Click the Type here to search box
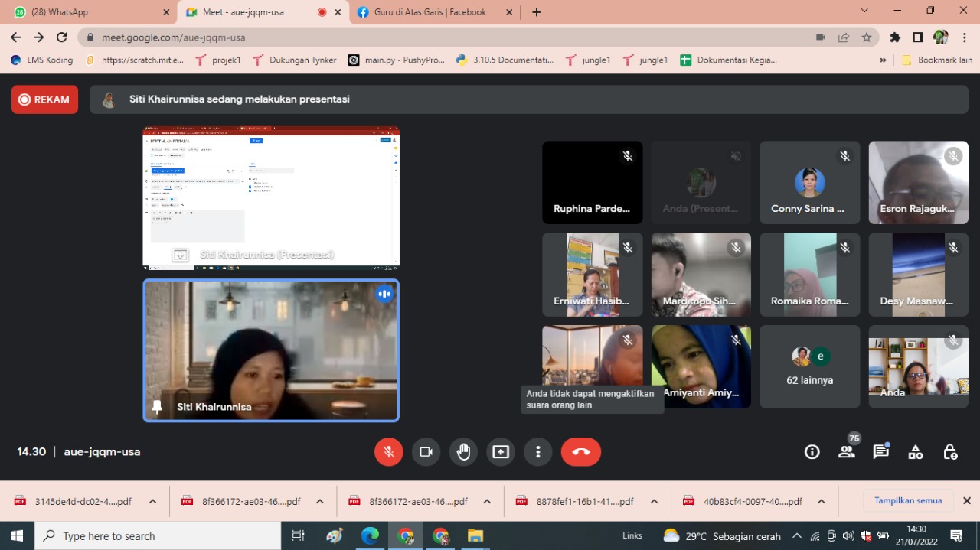This screenshot has height=550, width=980. [x=158, y=535]
